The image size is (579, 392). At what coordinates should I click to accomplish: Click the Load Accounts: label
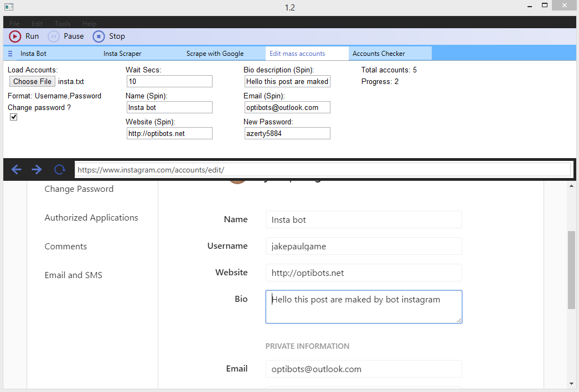point(33,70)
